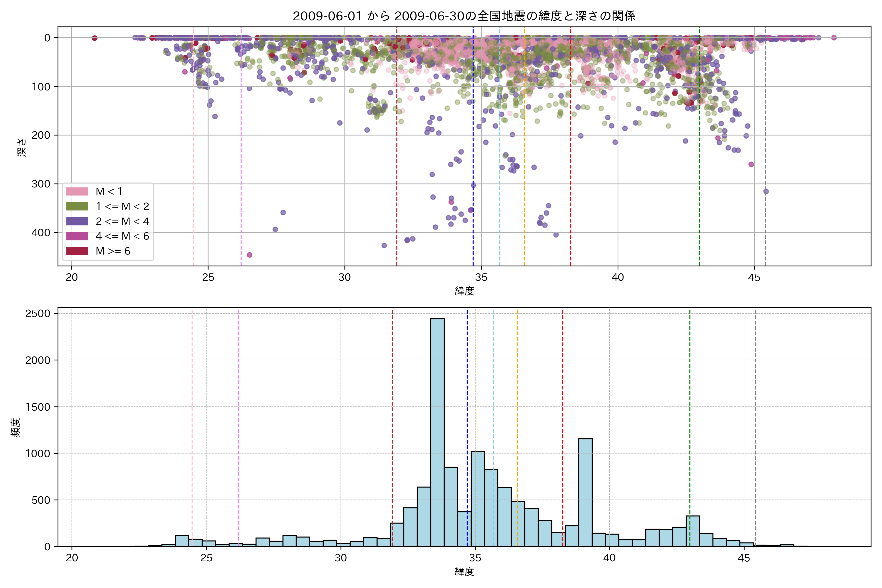Click the '2500' tick label on histogram axis

[x=37, y=314]
